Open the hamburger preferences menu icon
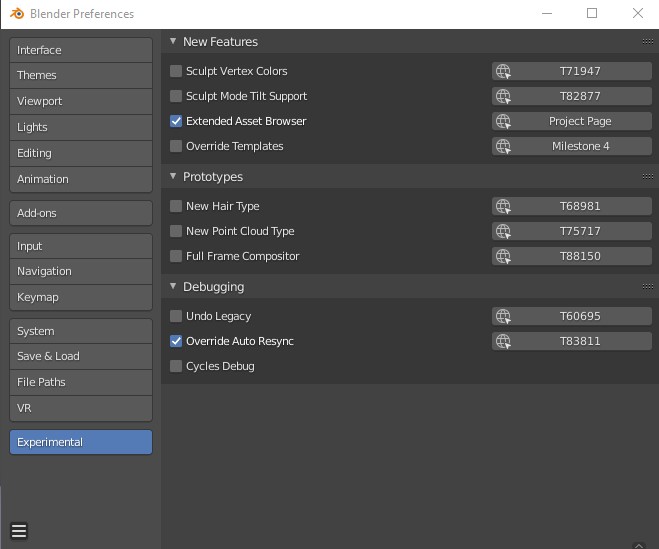 click(x=19, y=531)
